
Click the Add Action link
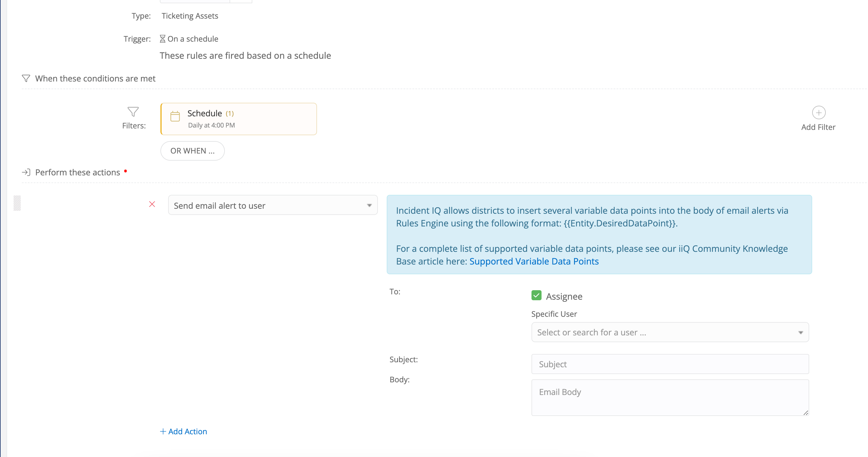183,431
